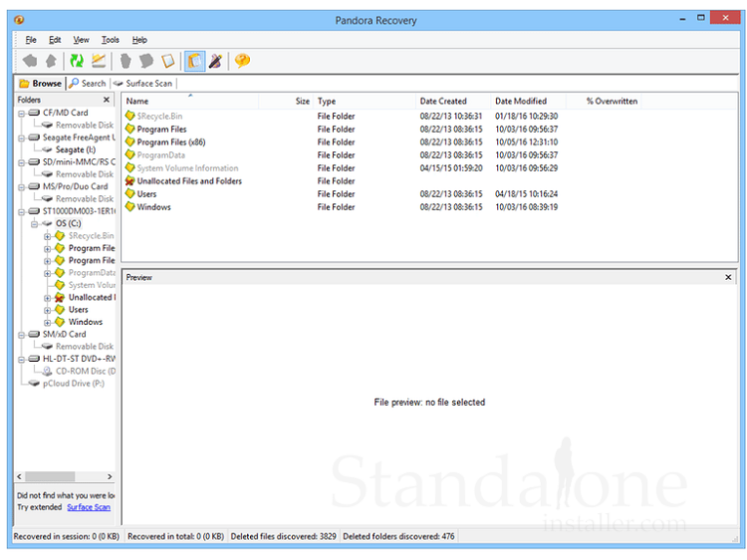Collapse the OS (C:) tree node
747x560 pixels.
34,224
